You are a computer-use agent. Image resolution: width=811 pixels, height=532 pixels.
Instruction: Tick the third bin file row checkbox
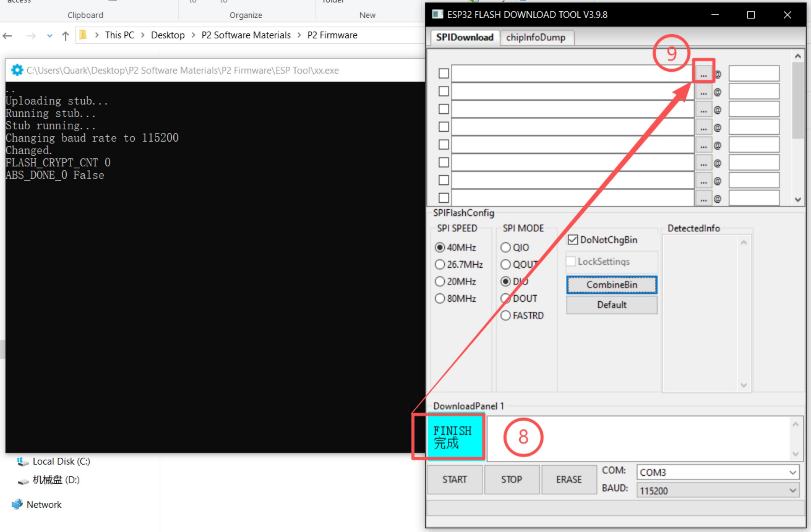(443, 109)
